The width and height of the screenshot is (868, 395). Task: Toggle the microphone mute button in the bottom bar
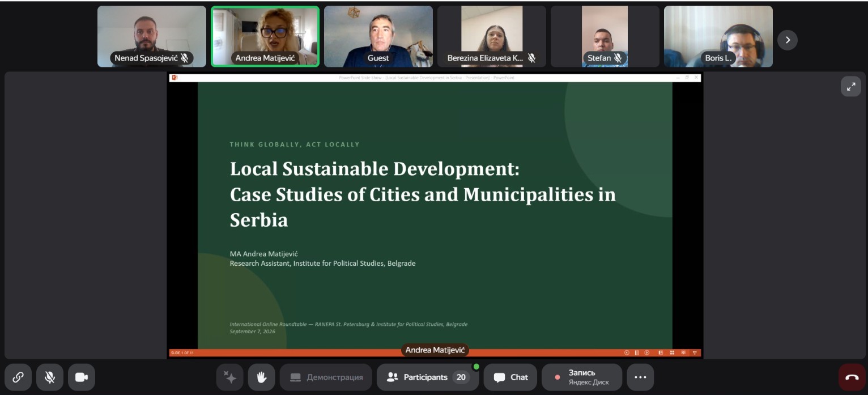pyautogui.click(x=50, y=377)
